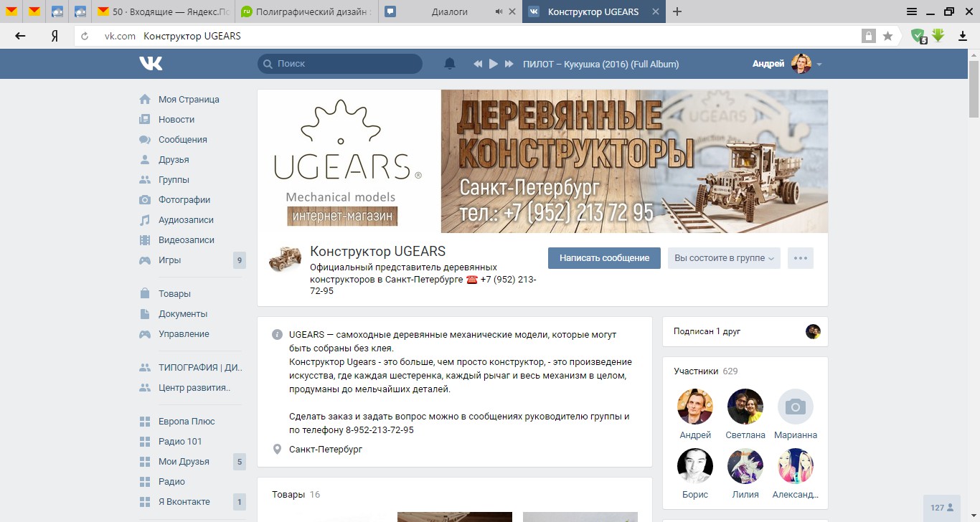This screenshot has height=522, width=980.
Task: Click the Центр развития group icon
Action: tap(145, 388)
